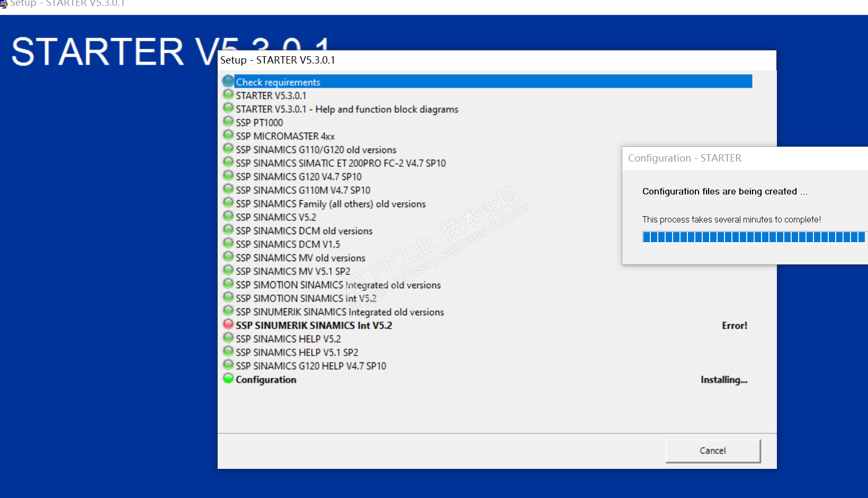
Task: Click status icon for SIMOTION SINAMICS Int V5.2
Action: click(x=228, y=297)
